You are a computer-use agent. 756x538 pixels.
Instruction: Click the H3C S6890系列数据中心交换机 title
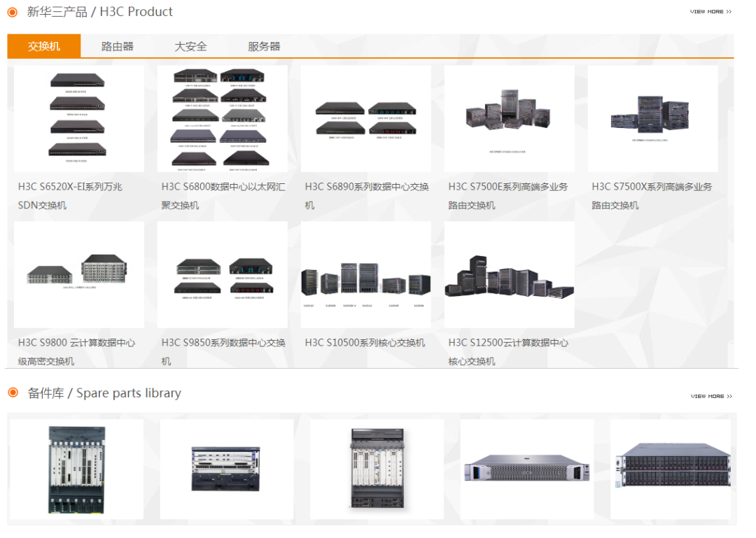(x=367, y=196)
